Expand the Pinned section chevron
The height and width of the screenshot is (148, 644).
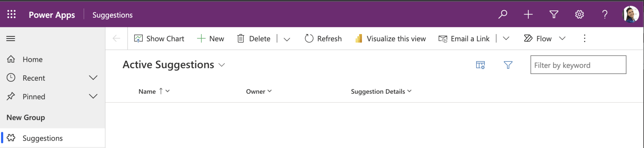coord(93,96)
